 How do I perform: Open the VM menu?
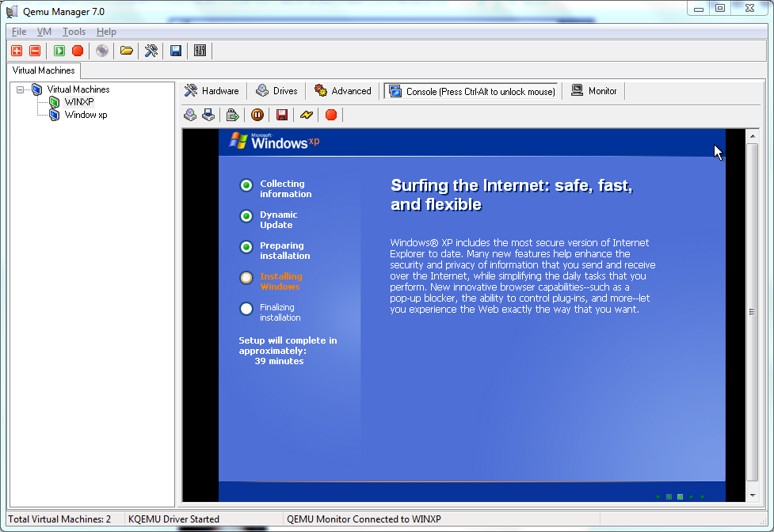click(44, 32)
